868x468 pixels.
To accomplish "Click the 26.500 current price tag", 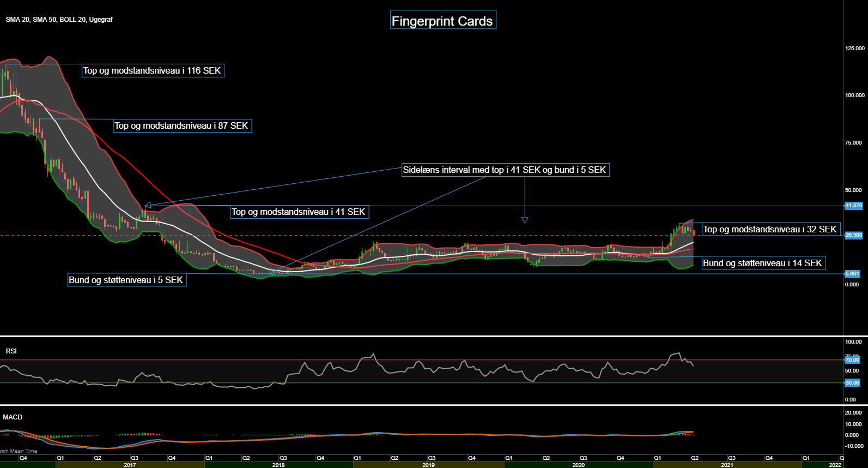I will (853, 235).
